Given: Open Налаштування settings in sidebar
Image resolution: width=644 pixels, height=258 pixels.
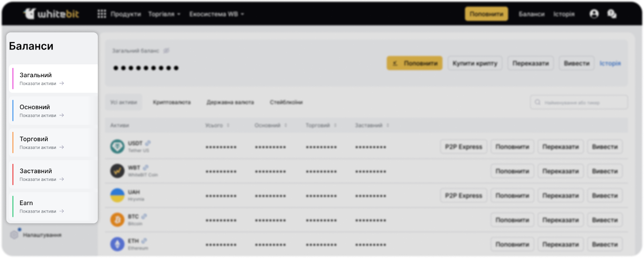Looking at the screenshot, I should point(41,235).
